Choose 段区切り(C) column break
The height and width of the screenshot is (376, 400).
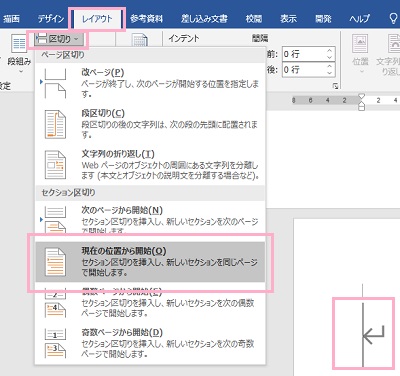pos(150,124)
